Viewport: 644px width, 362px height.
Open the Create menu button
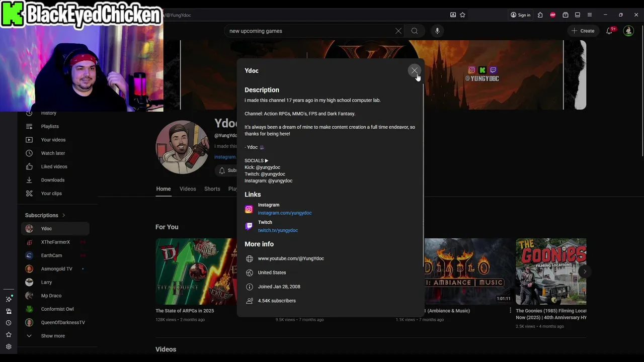click(583, 31)
